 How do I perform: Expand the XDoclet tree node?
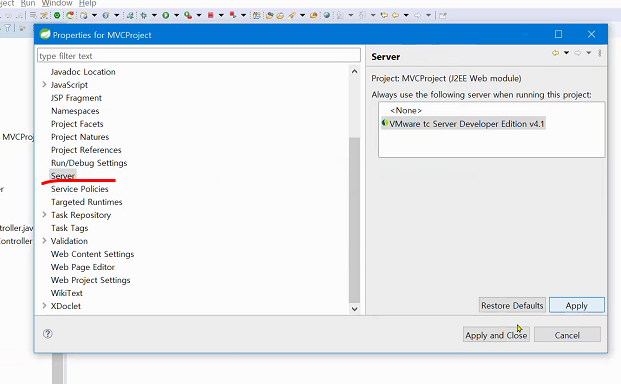click(x=44, y=306)
